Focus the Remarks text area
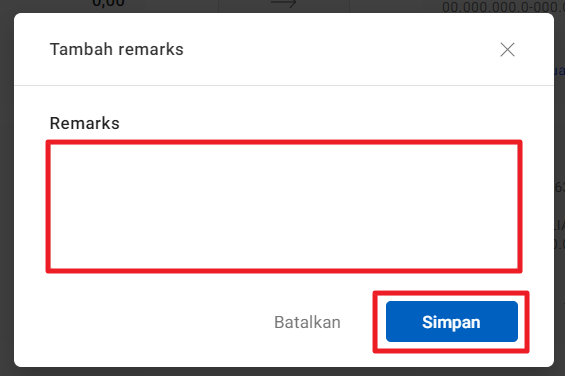The image size is (565, 376). (x=284, y=206)
